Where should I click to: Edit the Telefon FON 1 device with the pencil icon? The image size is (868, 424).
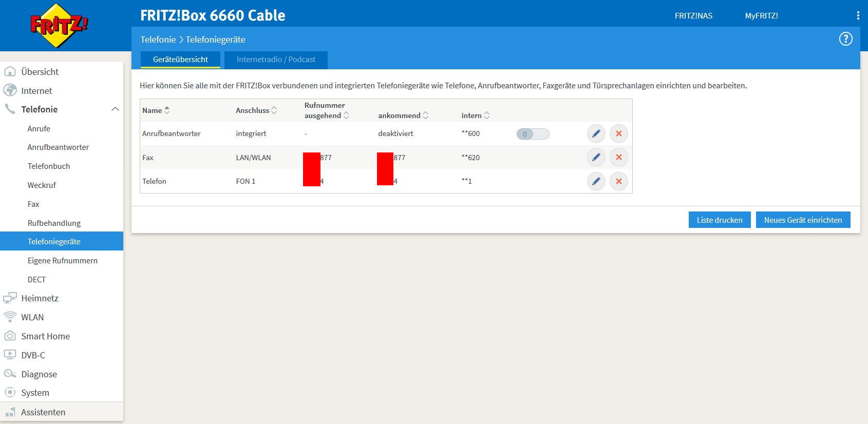(596, 181)
